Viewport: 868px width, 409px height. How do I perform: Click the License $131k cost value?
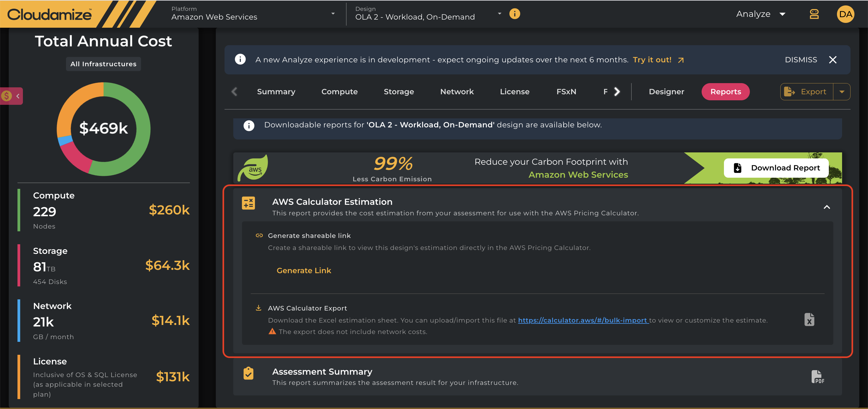[x=173, y=377]
